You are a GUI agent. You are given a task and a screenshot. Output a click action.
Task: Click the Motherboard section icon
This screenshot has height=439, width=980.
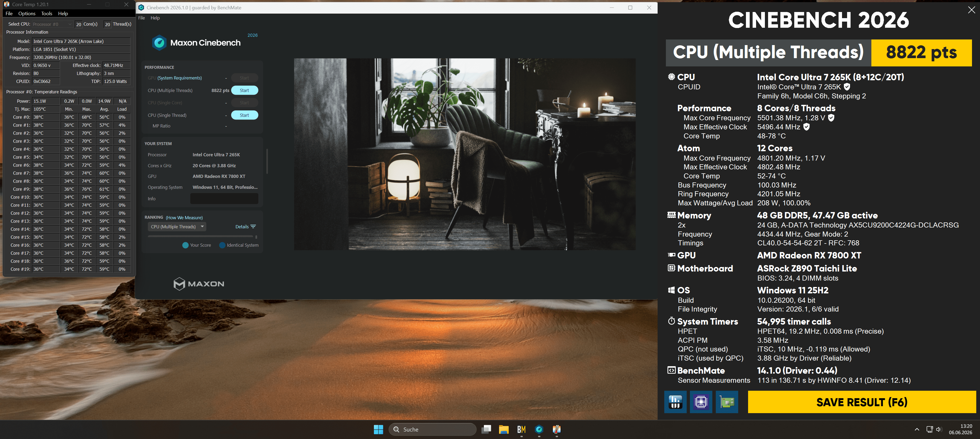click(671, 268)
